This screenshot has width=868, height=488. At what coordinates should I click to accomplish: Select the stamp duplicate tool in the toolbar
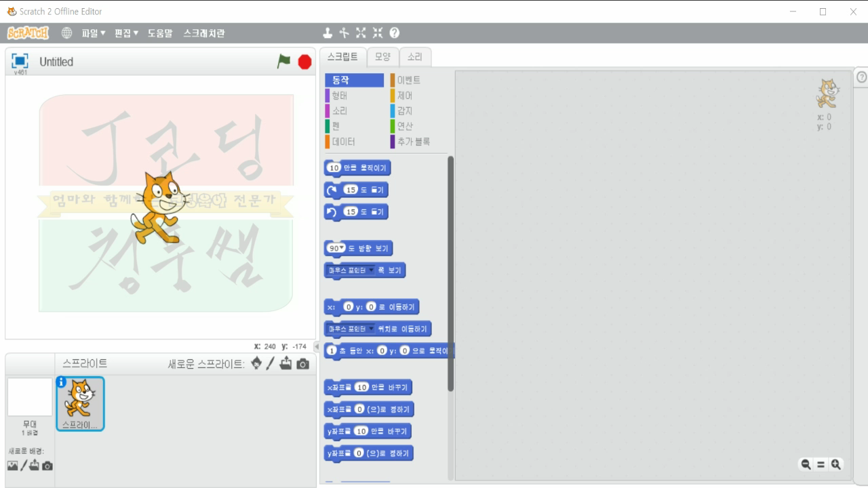[329, 32]
